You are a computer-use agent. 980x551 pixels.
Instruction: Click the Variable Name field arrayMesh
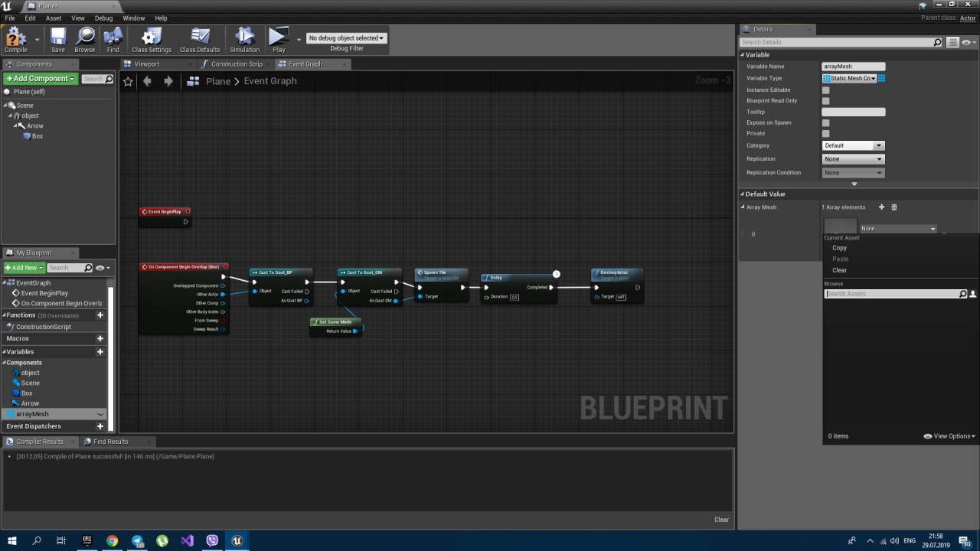click(853, 67)
